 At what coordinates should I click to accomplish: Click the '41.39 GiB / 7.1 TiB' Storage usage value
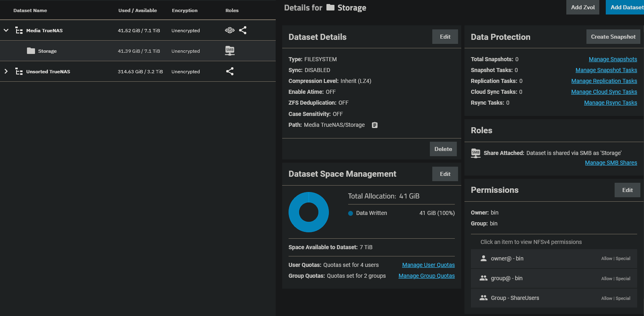click(139, 51)
